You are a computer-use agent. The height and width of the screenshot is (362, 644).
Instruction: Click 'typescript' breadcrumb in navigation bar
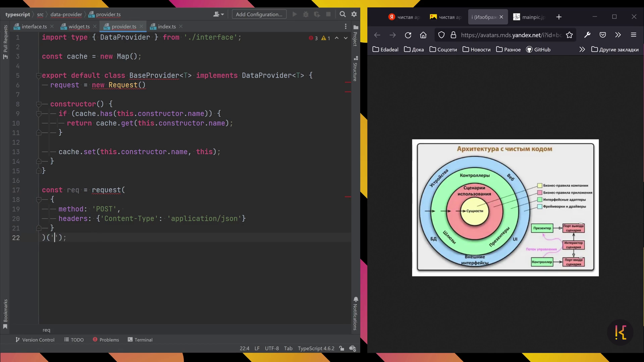tap(17, 14)
